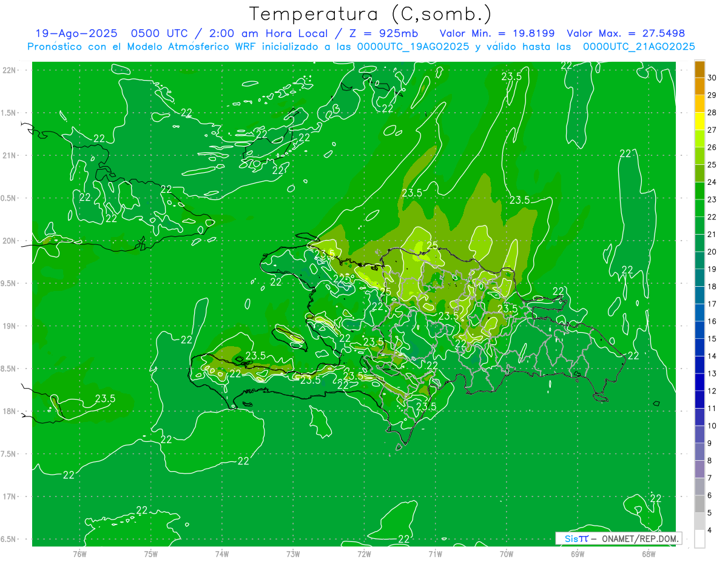728x562 pixels.
Task: Click the '17N' latitude axis label
Action: 10,497
